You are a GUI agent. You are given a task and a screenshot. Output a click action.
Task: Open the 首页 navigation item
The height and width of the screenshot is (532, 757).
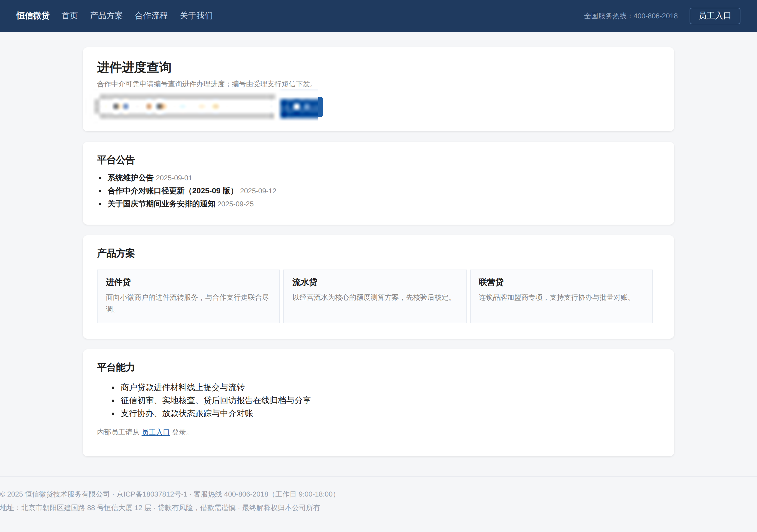pos(69,16)
